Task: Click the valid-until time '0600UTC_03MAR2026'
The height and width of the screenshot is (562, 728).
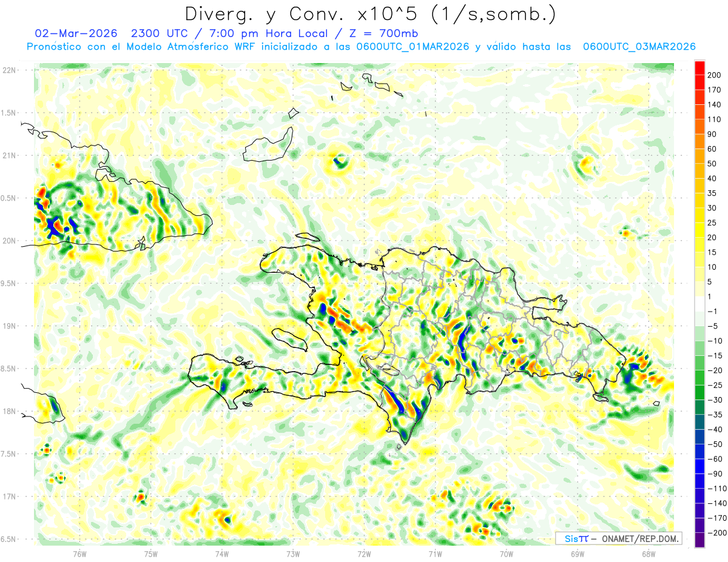Action: 639,47
